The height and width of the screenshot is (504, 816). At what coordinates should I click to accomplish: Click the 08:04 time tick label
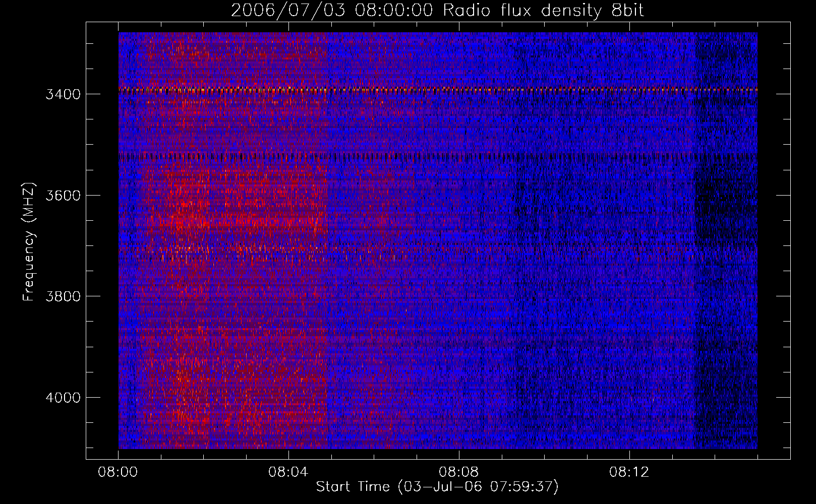pos(288,472)
